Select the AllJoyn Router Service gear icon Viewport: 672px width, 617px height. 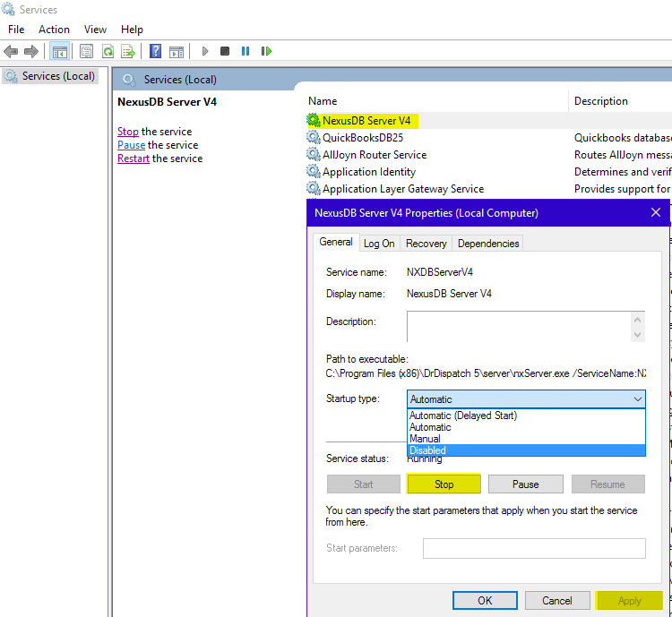click(314, 154)
